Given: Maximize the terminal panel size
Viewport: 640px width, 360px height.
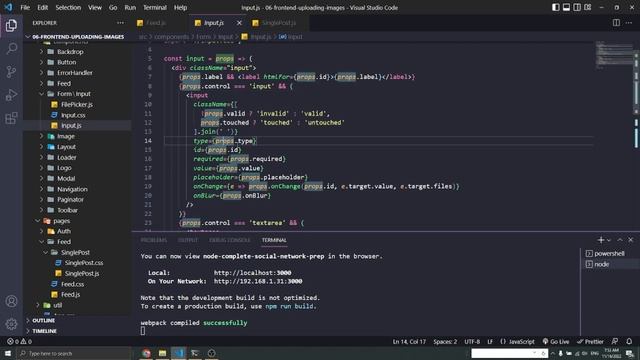Looking at the screenshot, I should (x=620, y=240).
